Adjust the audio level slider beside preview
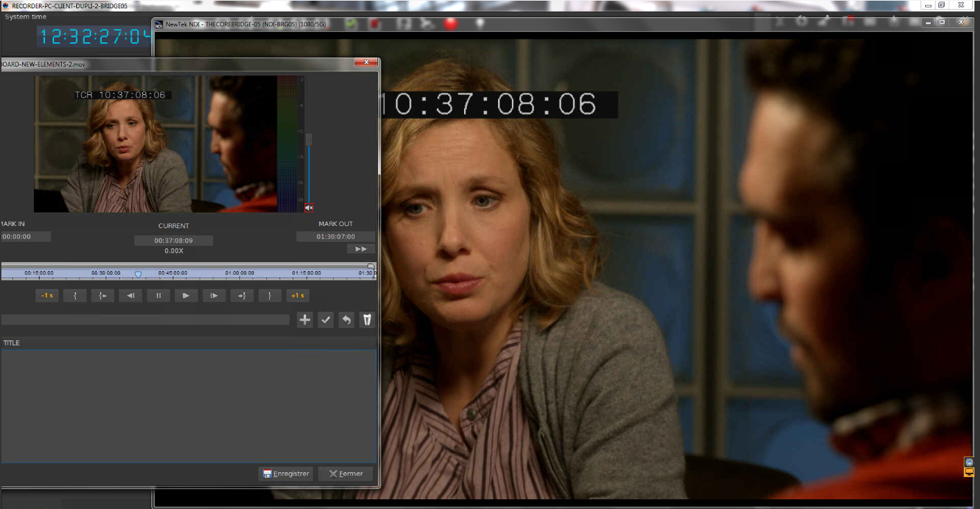 (x=309, y=139)
